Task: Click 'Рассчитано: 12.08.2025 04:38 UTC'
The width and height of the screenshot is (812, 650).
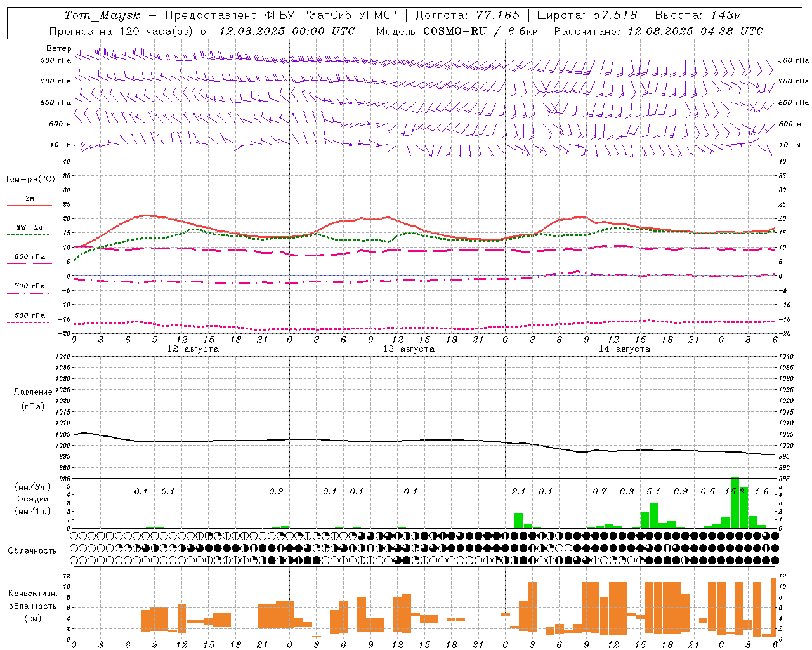Action: pos(658,31)
